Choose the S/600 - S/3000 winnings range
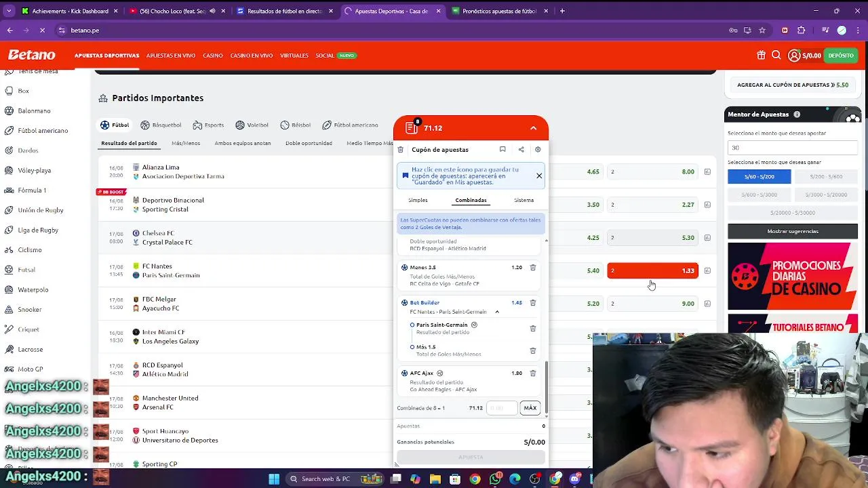868x488 pixels. 759,195
